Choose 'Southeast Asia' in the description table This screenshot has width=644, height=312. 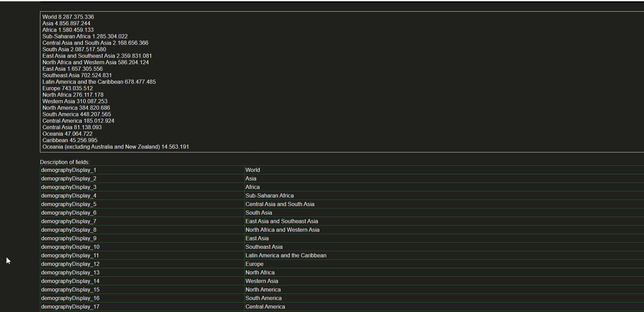(x=444, y=247)
